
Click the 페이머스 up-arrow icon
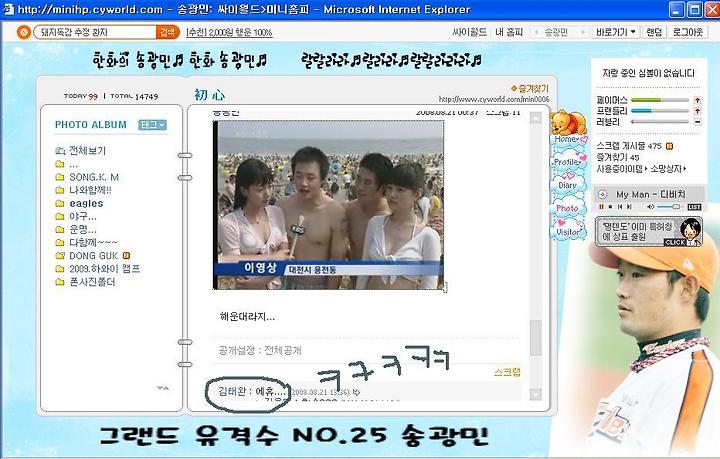point(698,100)
